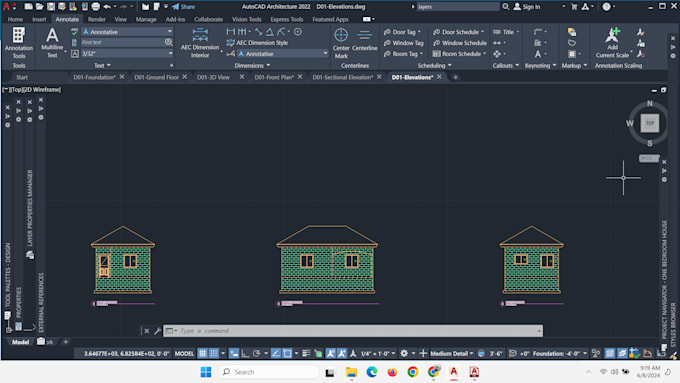The height and width of the screenshot is (383, 680).
Task: Toggle ortho mode in status bar
Action: click(x=245, y=354)
